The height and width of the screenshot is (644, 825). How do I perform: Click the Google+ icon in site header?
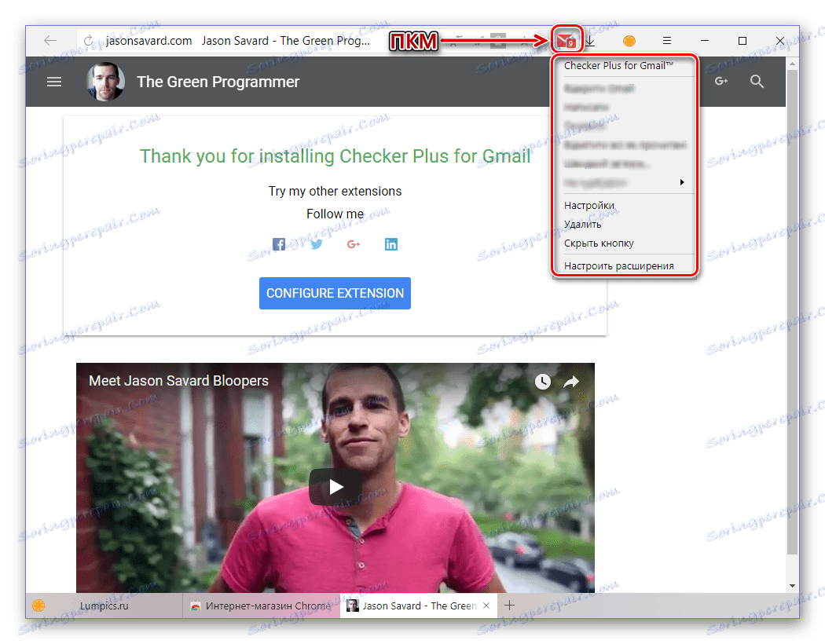[721, 81]
